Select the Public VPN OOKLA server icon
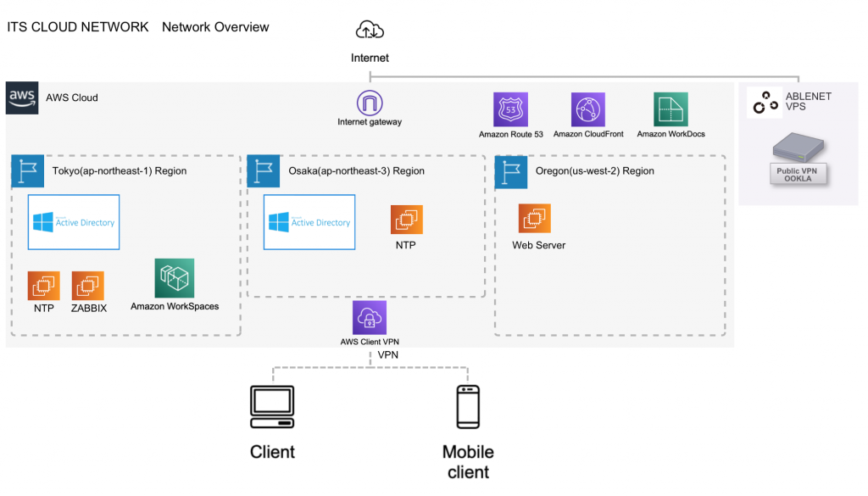Screen dimensions: 868x496 pyautogui.click(x=798, y=159)
